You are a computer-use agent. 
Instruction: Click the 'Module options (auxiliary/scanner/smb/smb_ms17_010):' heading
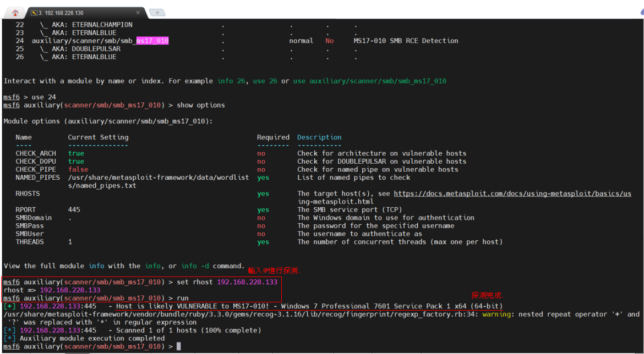[x=108, y=121]
